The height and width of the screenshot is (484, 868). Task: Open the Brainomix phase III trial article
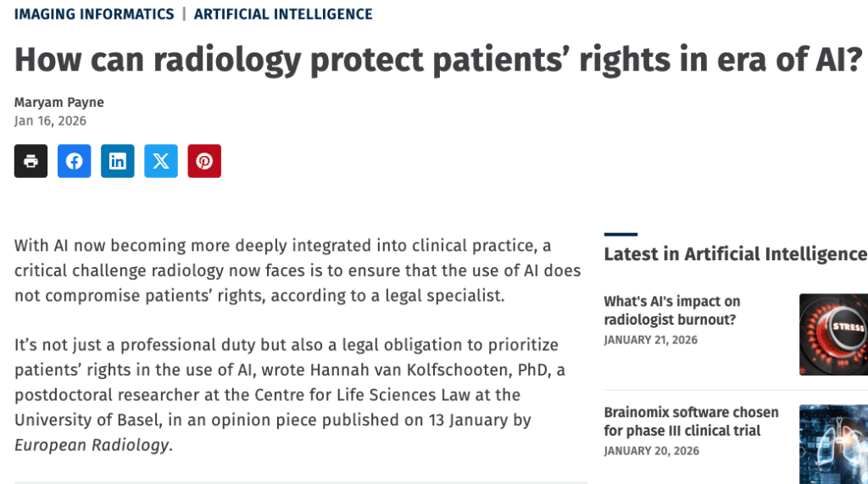(691, 421)
